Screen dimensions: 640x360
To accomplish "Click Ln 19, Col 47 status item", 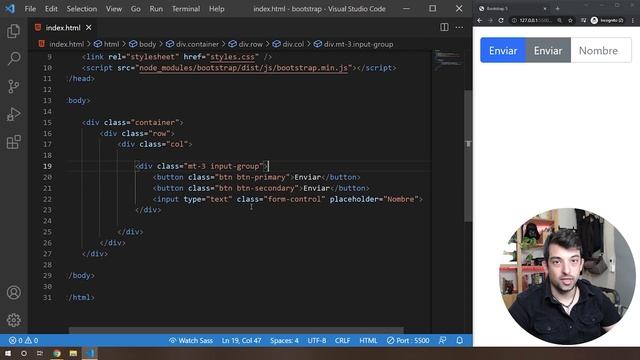I will tap(241, 340).
